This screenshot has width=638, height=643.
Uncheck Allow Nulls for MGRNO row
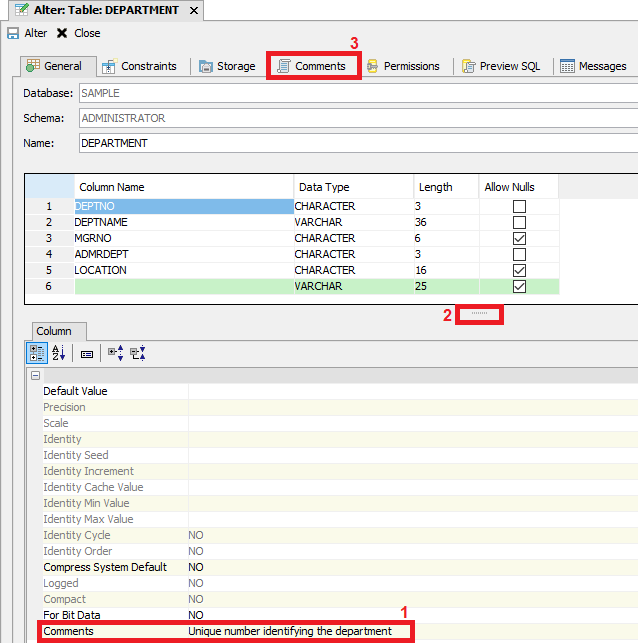click(518, 239)
